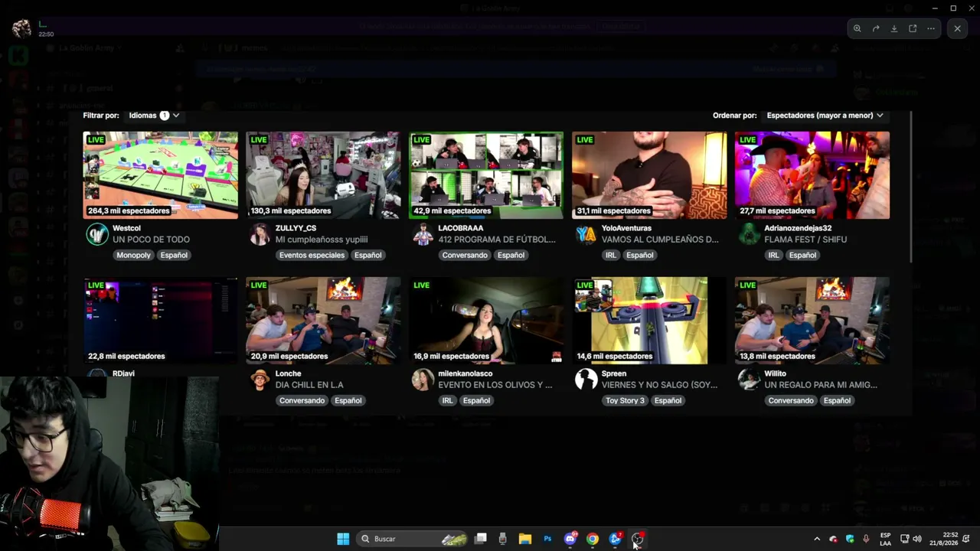The height and width of the screenshot is (551, 980).
Task: Open the microphone app in the taskbar
Action: pos(503,539)
